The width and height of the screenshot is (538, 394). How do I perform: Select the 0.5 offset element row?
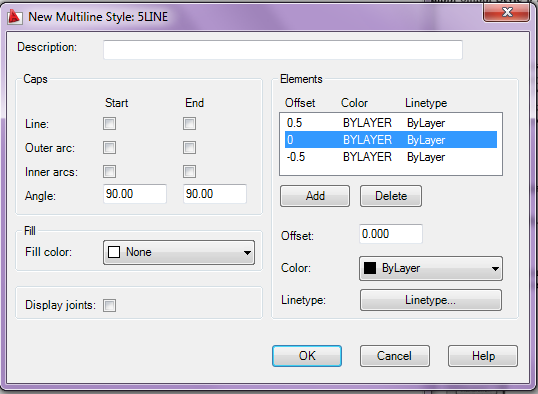(x=391, y=123)
